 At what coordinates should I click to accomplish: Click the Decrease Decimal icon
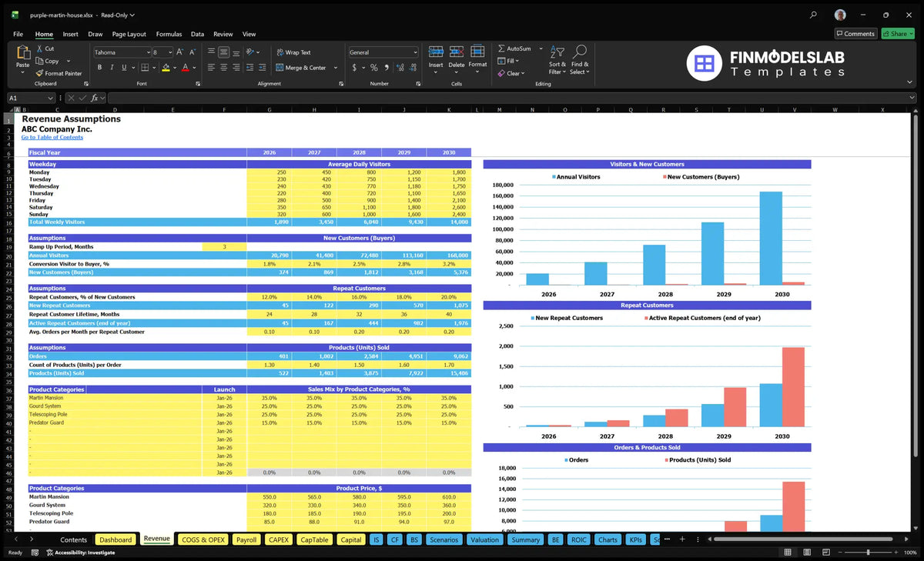413,68
